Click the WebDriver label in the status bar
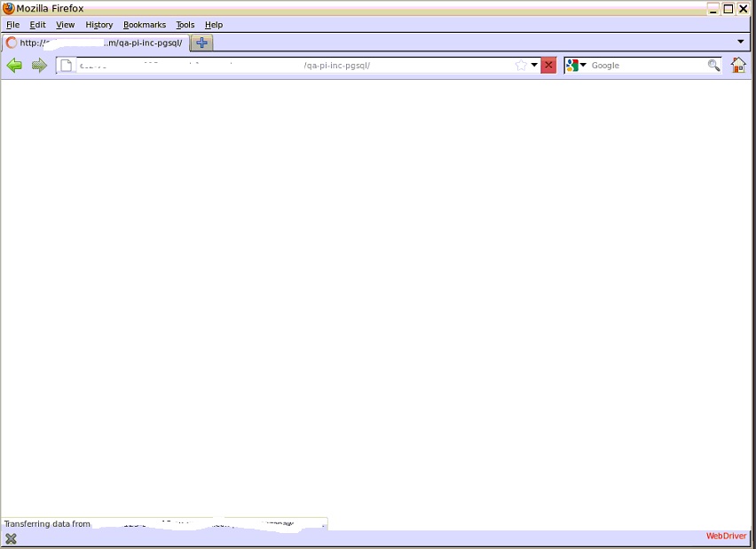 click(x=726, y=537)
